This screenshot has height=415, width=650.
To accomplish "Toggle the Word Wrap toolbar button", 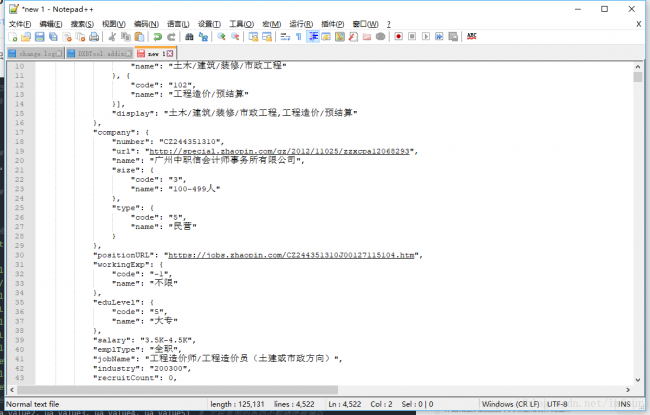I will [x=284, y=36].
